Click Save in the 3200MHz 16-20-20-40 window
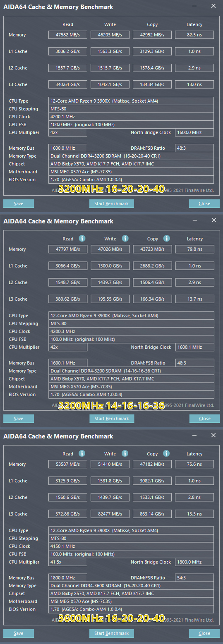Screen dimensions: 223x644 click(19, 203)
